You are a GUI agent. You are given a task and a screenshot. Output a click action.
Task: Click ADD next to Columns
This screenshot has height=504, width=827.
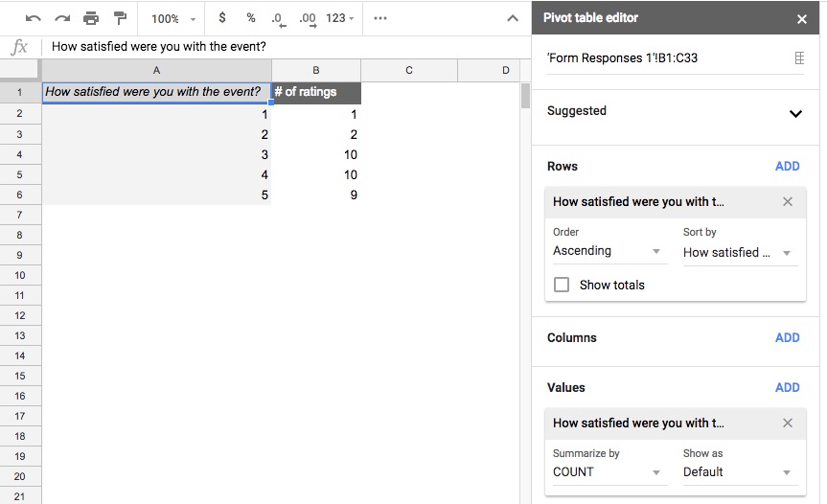tap(787, 338)
